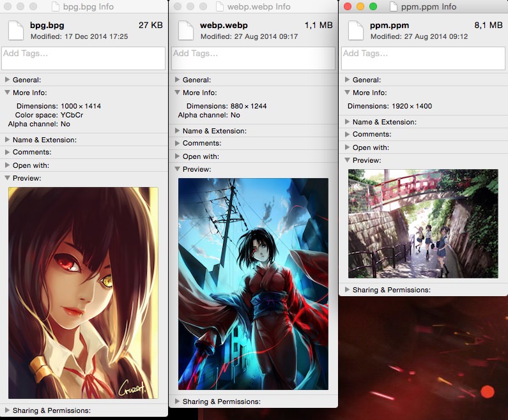Click Color space value YCbCr

72,115
